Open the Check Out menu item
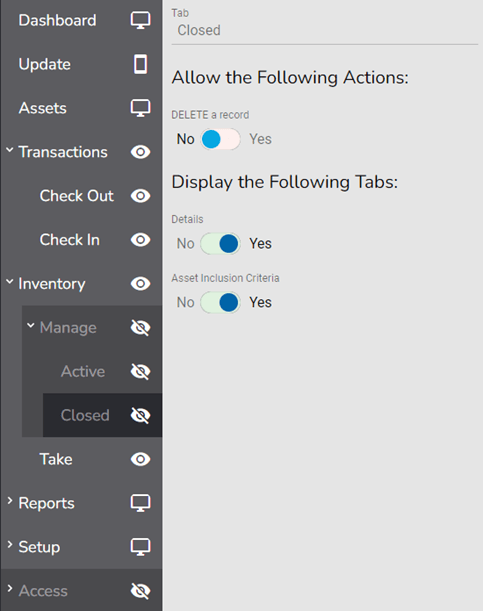Viewport: 483px width, 611px height. click(x=77, y=196)
